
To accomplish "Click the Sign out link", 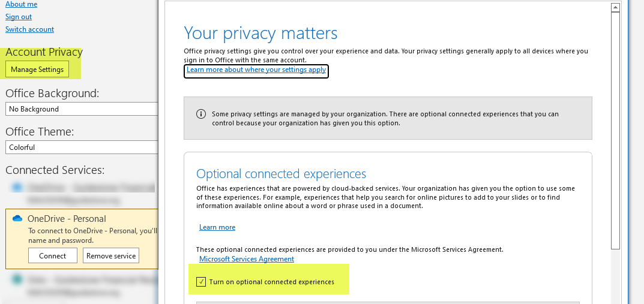I will pyautogui.click(x=19, y=17).
